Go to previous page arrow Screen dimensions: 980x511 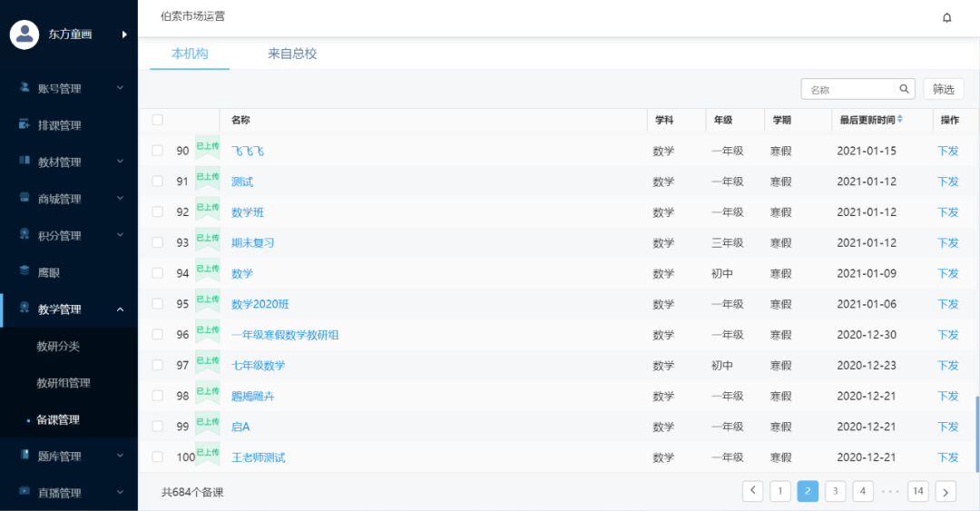tap(752, 491)
